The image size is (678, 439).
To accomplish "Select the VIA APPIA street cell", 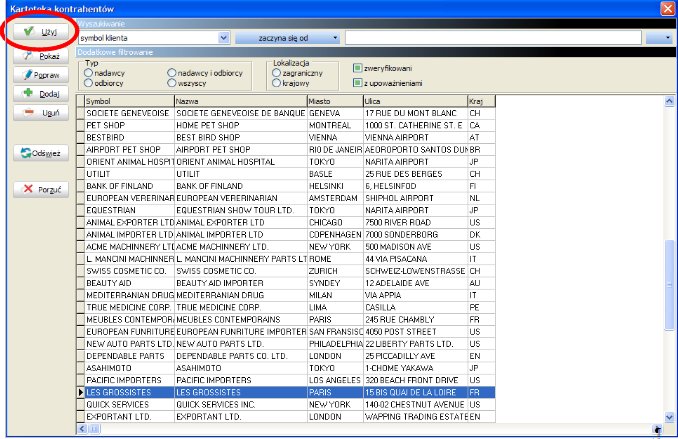I will tap(416, 295).
